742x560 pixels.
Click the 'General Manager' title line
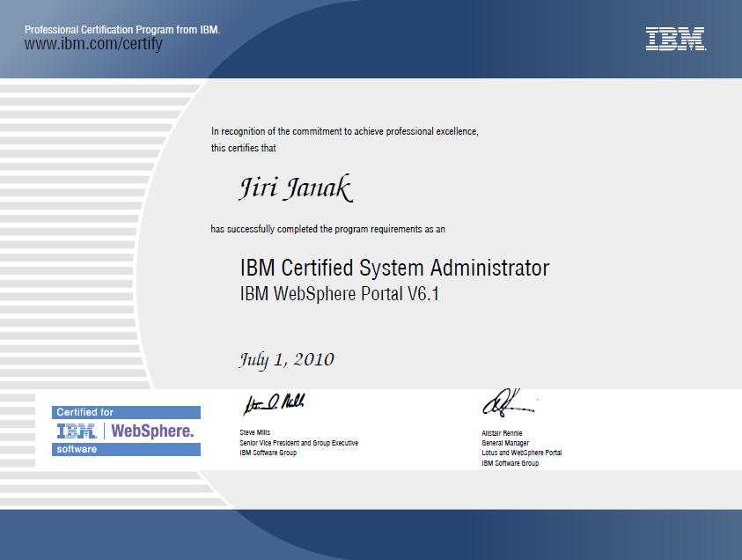[505, 443]
